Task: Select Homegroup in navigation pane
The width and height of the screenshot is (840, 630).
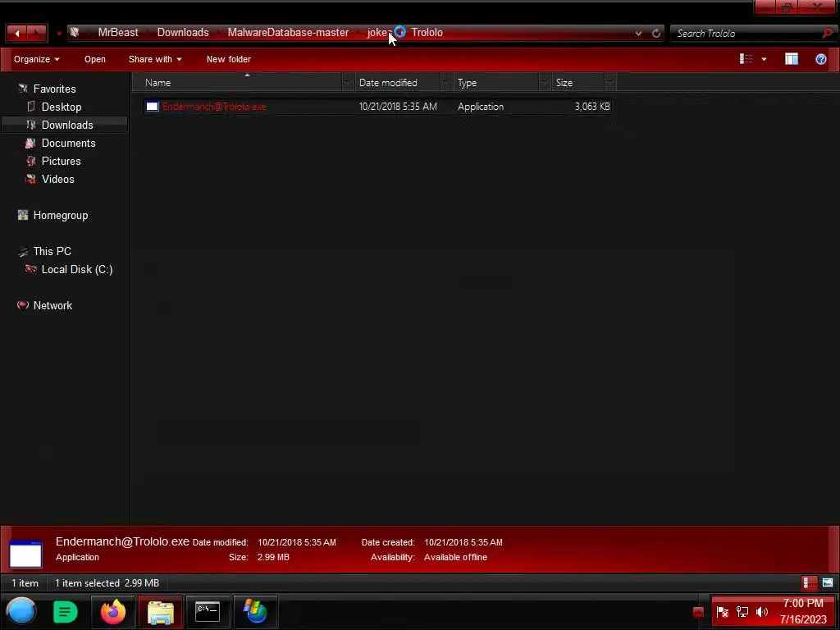Action: pyautogui.click(x=61, y=216)
